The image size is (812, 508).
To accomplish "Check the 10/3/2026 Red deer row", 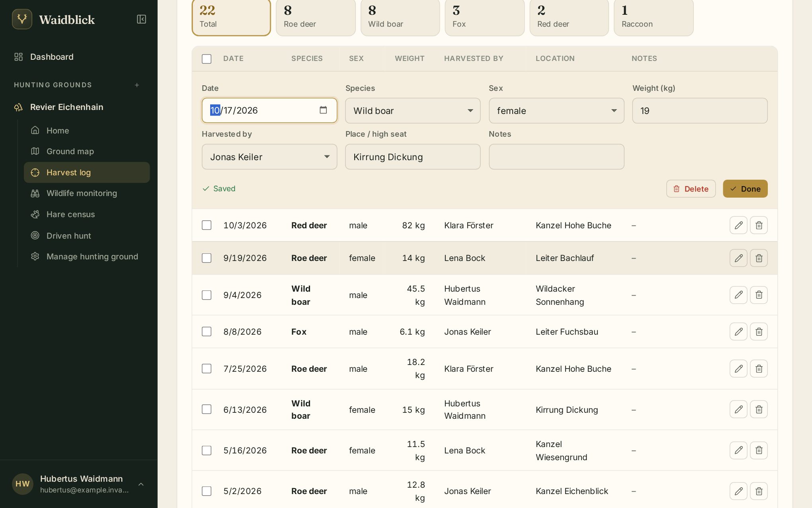I will pos(207,225).
